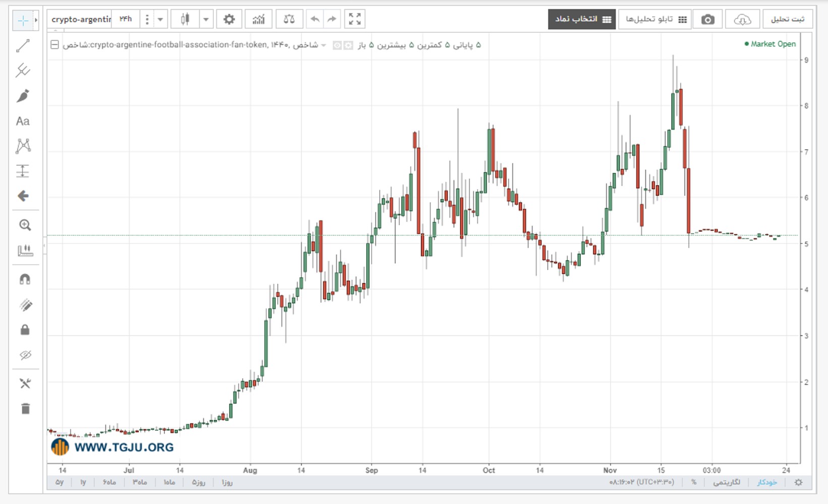Click the left arrow marker tool
The width and height of the screenshot is (828, 504).
click(x=23, y=196)
